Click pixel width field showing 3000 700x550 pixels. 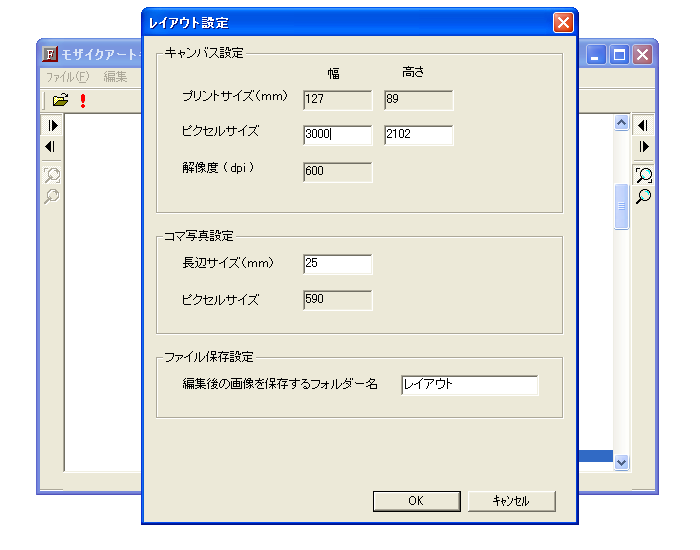click(338, 135)
